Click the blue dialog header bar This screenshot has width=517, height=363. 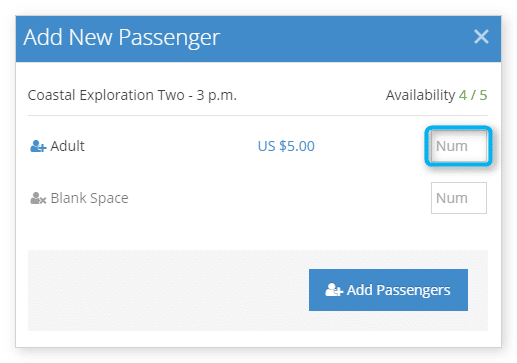[x=258, y=39]
